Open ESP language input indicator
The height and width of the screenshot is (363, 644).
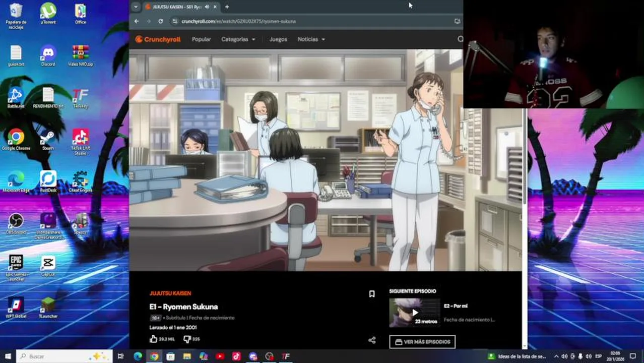pos(598,356)
